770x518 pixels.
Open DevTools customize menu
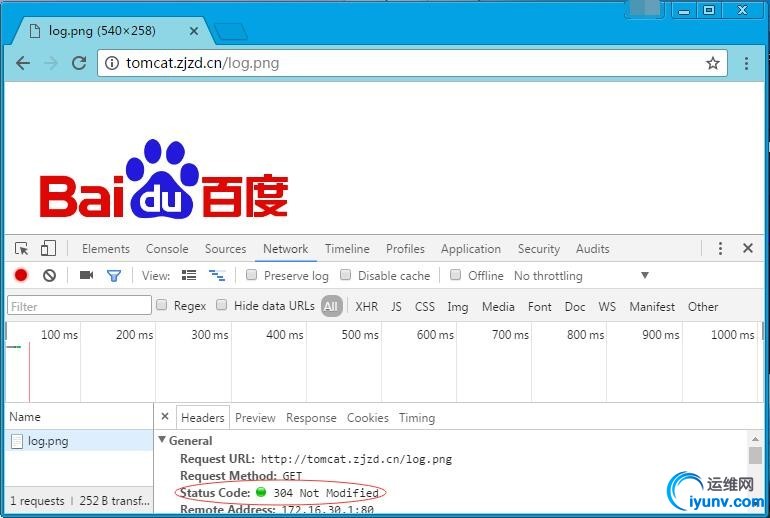(720, 248)
